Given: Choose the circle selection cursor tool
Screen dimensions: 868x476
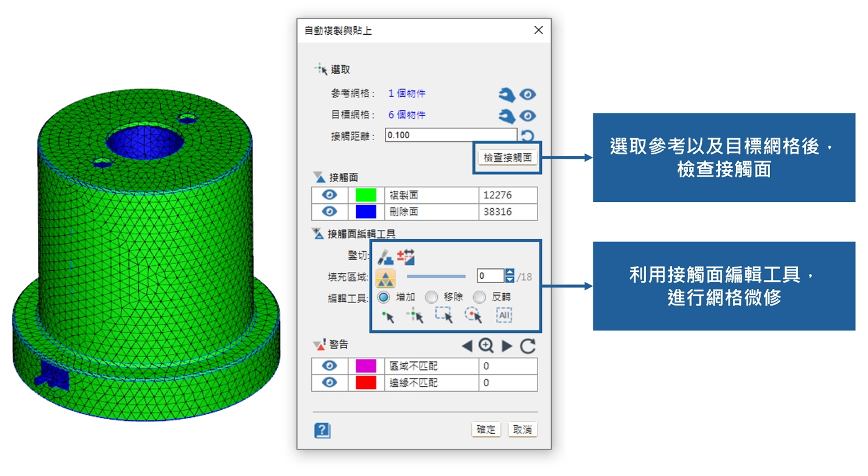Looking at the screenshot, I should click(474, 315).
